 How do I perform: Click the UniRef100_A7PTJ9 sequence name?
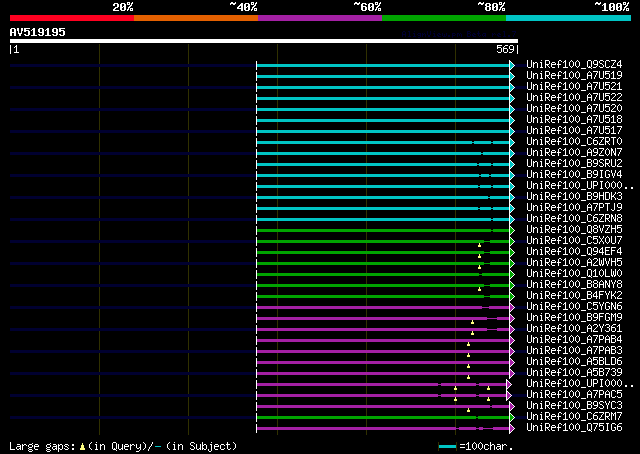[574, 208]
